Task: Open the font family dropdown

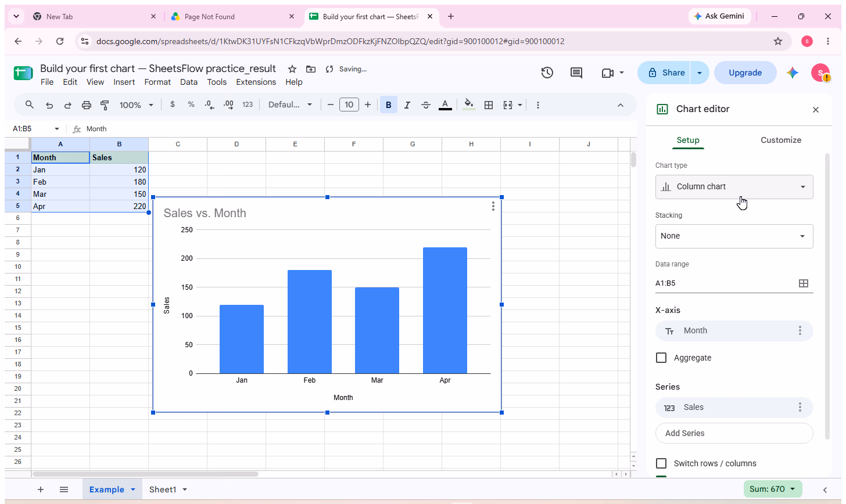Action: tap(290, 105)
